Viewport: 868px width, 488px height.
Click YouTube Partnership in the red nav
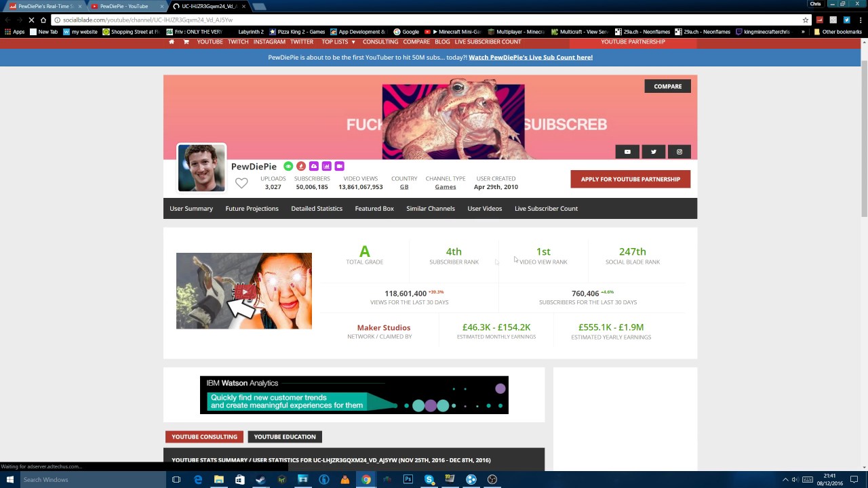point(633,42)
